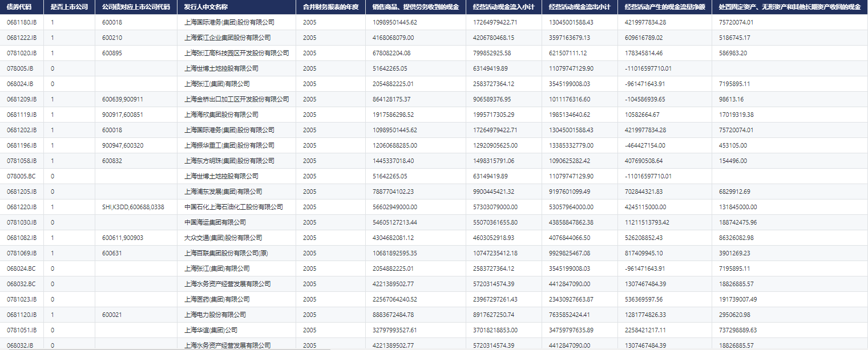Click net cash flow value -464427154.00
The image size is (868, 350).
(x=645, y=145)
